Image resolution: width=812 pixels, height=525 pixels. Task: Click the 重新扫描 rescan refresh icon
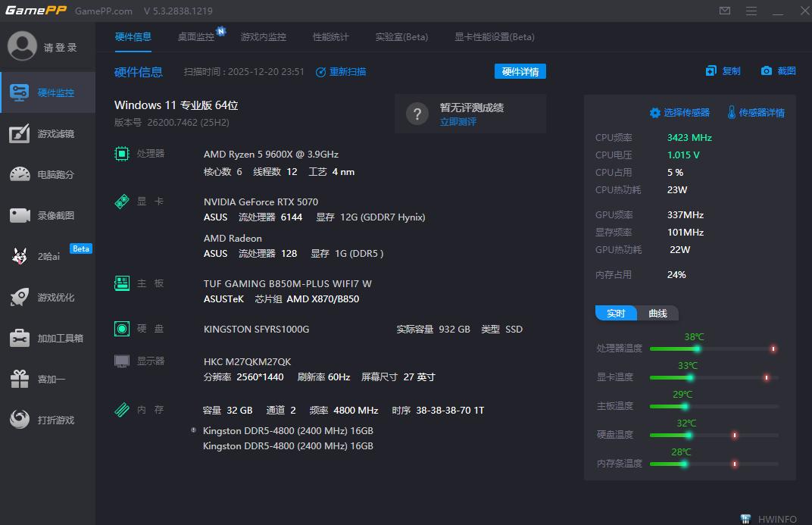pos(321,72)
